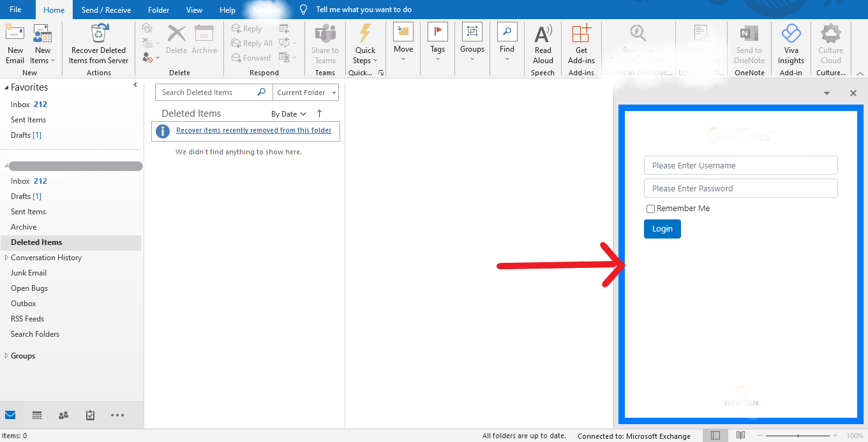Click the Upload to OmniDocs button
This screenshot has height=442, width=868.
coord(701,43)
